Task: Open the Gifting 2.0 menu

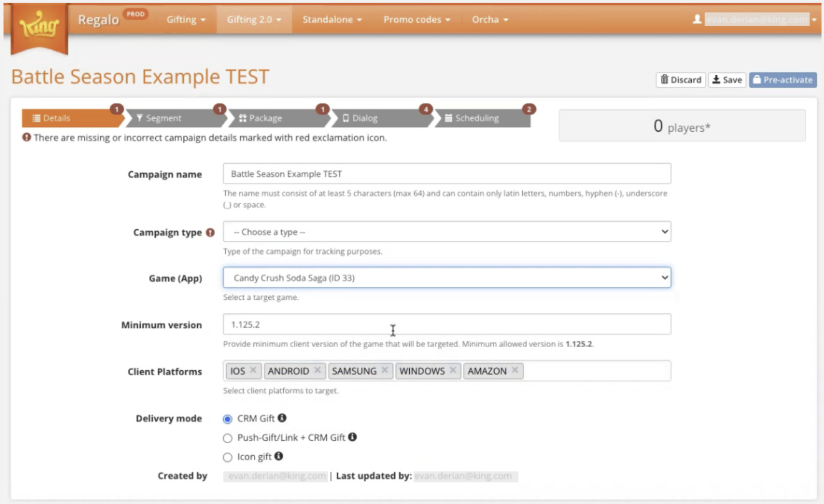Action: point(254,20)
